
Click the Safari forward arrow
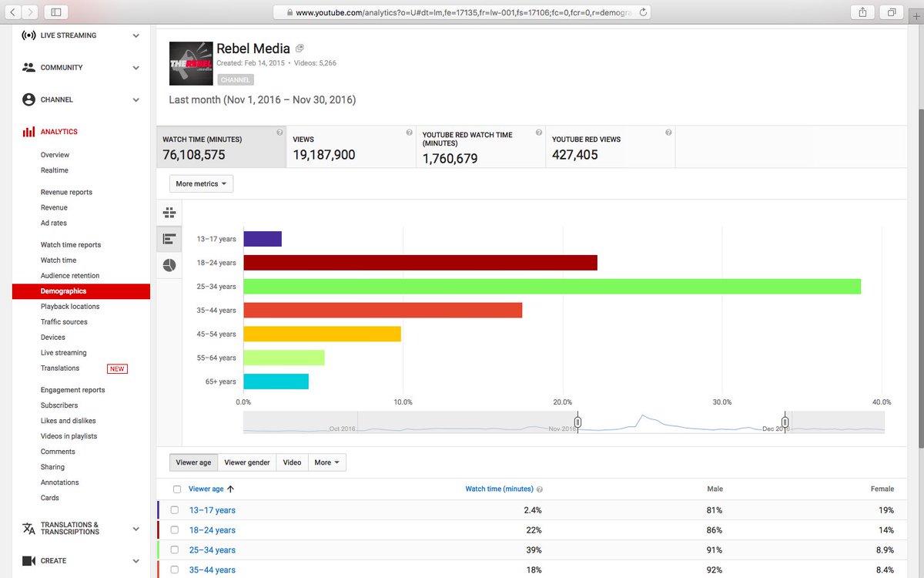30,12
